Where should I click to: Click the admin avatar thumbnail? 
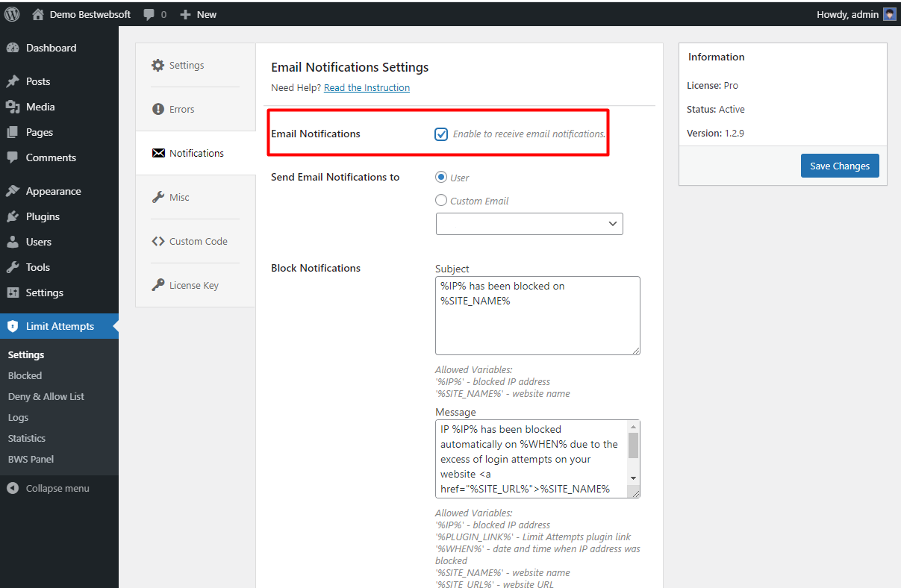tap(890, 14)
